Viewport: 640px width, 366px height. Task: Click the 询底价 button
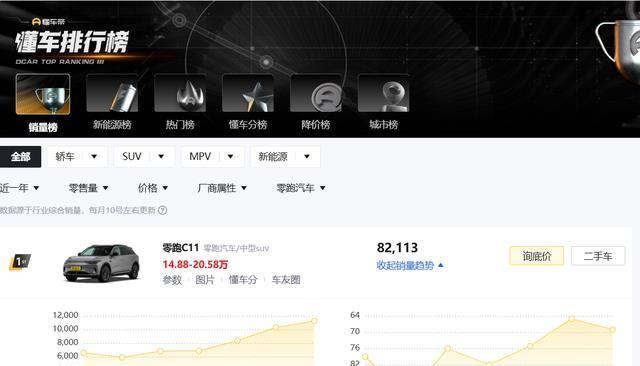coord(537,256)
